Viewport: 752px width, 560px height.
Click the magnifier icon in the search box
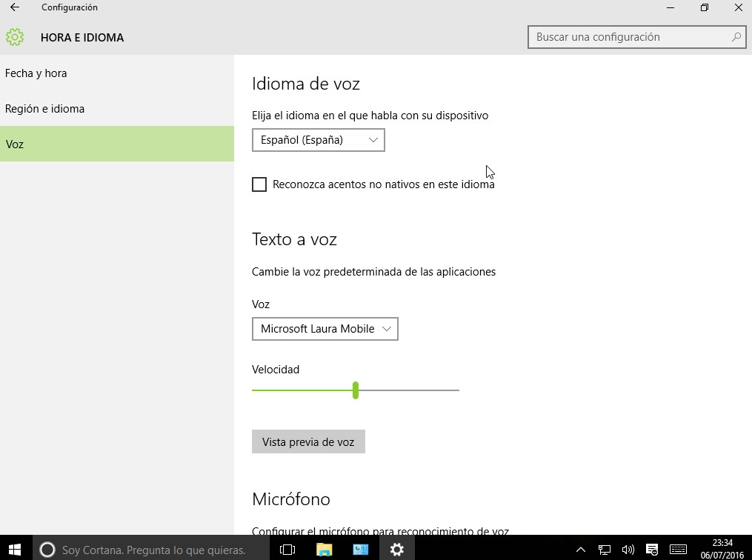tap(736, 37)
